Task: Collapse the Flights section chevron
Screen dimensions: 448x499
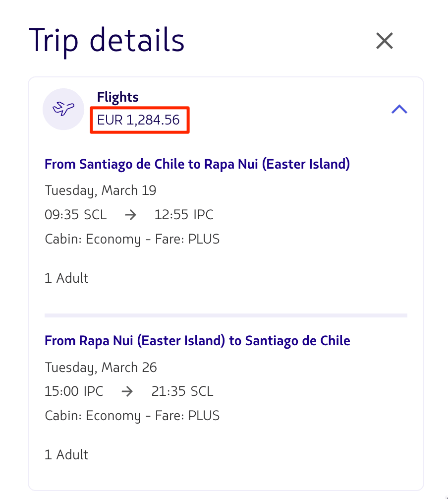Action: click(x=399, y=109)
